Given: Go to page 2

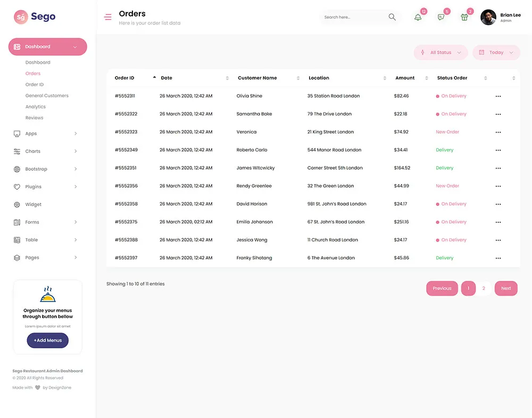Looking at the screenshot, I should click(484, 288).
